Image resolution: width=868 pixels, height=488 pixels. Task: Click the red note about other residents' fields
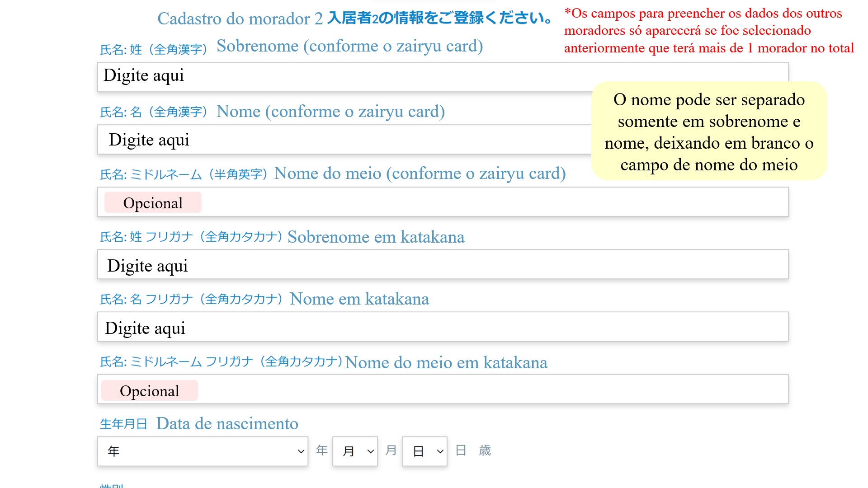click(x=708, y=31)
